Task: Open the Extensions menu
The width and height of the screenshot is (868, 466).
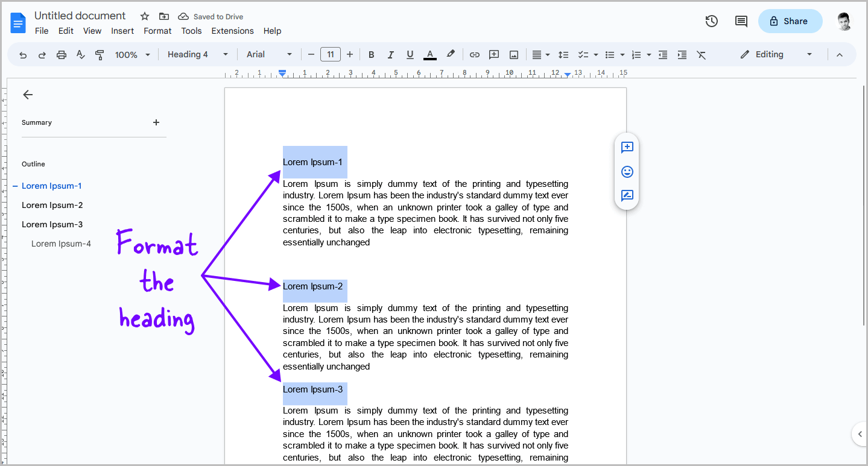Action: [x=232, y=31]
